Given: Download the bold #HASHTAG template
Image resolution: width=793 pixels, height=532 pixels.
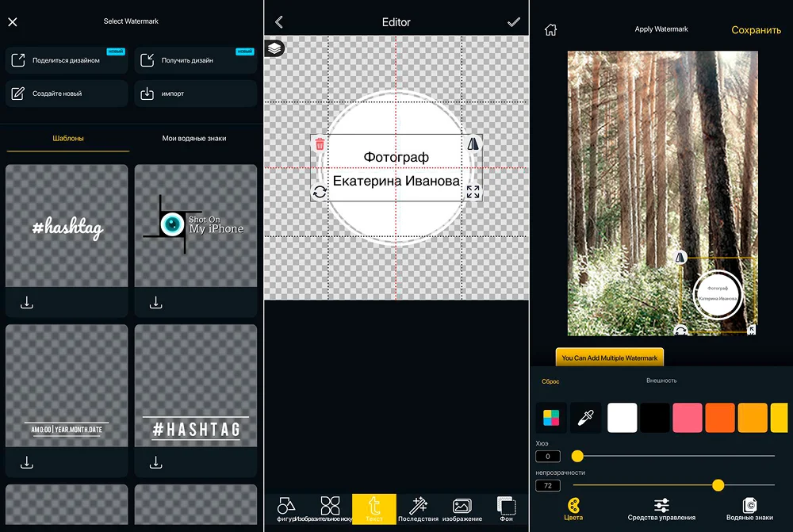Looking at the screenshot, I should 155,462.
